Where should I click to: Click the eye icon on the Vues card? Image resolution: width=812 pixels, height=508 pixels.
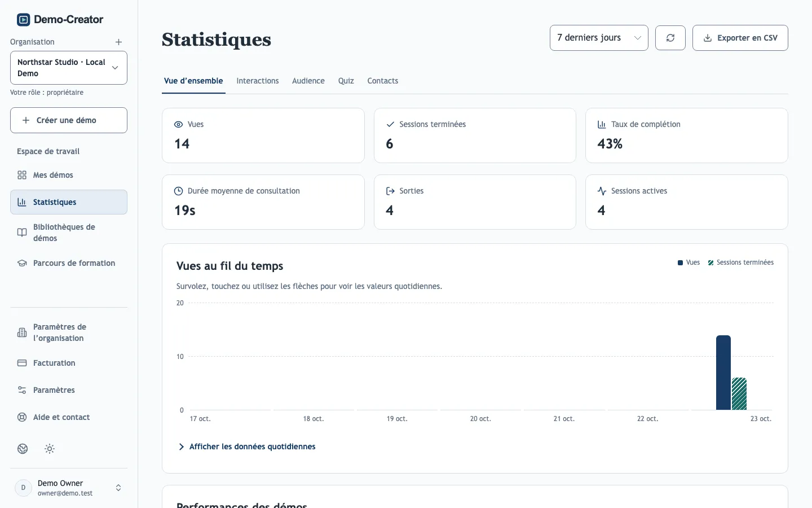[178, 124]
